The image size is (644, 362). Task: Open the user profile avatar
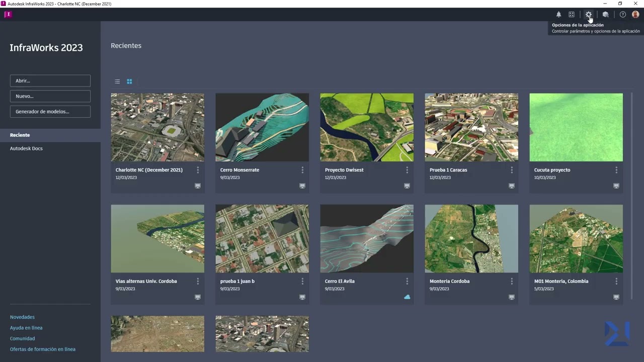[x=635, y=15]
